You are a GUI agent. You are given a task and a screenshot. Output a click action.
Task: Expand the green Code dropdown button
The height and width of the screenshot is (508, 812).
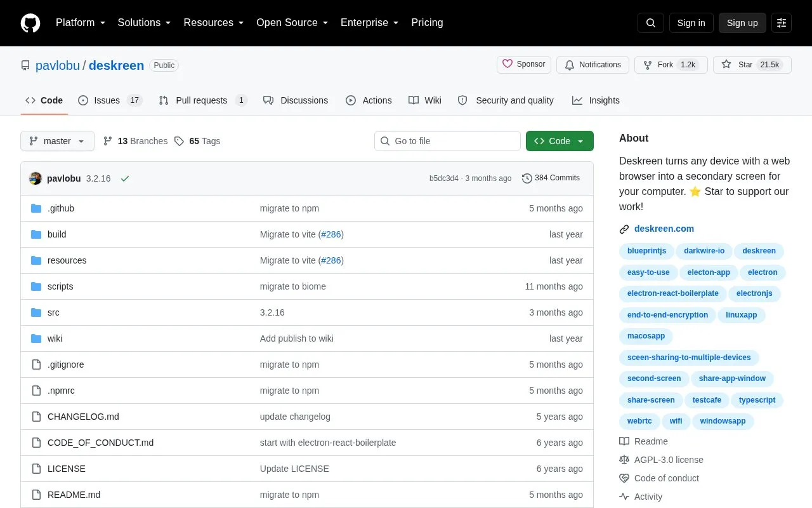[x=560, y=141]
